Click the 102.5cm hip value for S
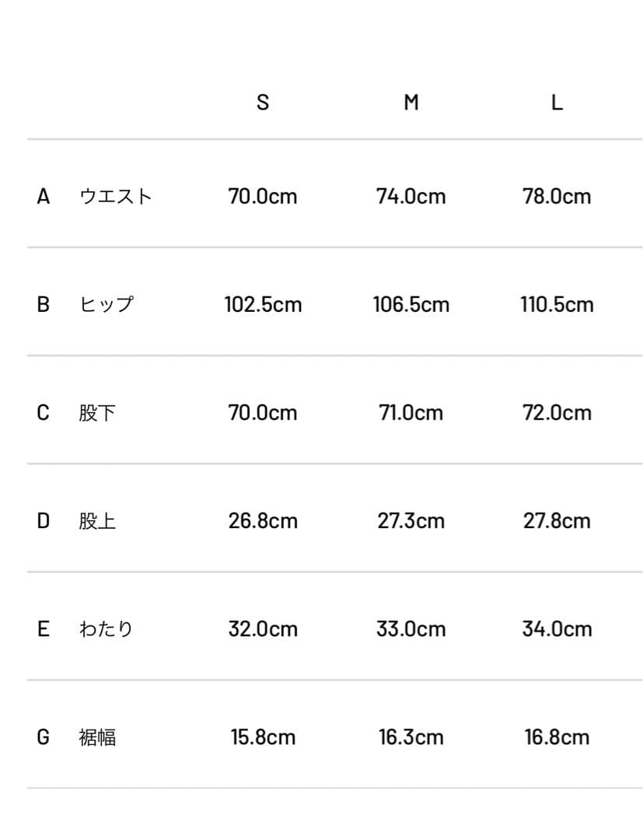Viewport: 643px width, 840px height. (x=263, y=304)
